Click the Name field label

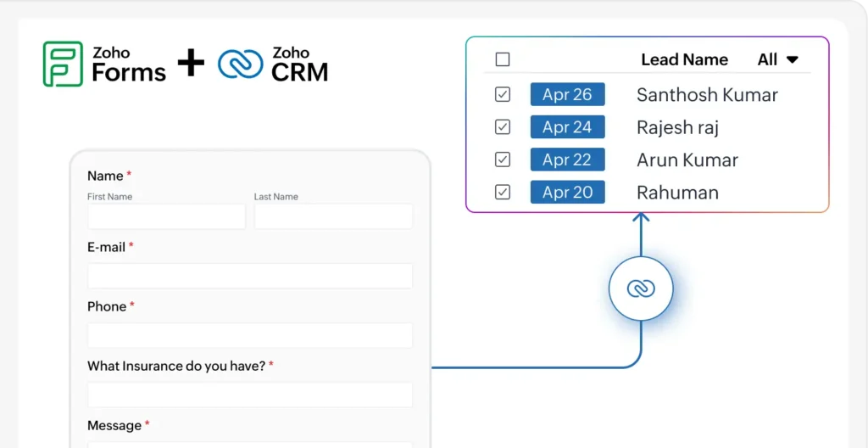pyautogui.click(x=105, y=176)
